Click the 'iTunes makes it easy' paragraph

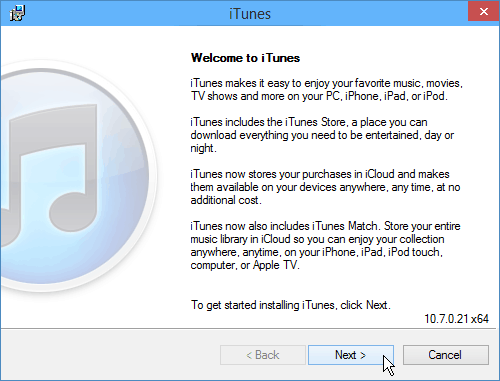tap(326, 89)
